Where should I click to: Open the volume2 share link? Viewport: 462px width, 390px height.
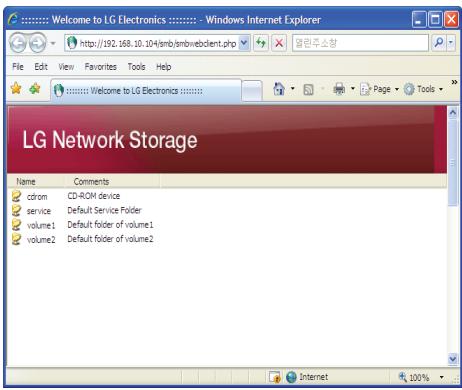click(41, 240)
